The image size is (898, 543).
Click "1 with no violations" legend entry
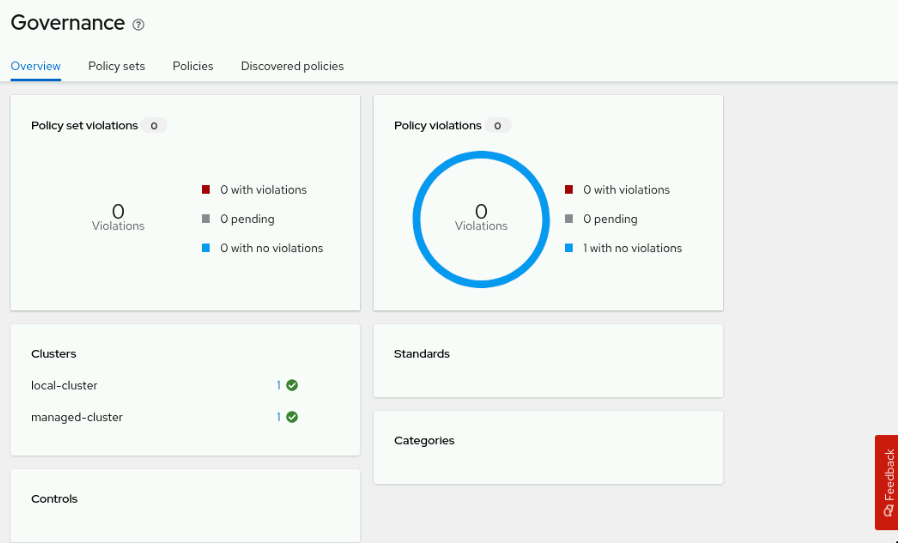[x=633, y=248]
